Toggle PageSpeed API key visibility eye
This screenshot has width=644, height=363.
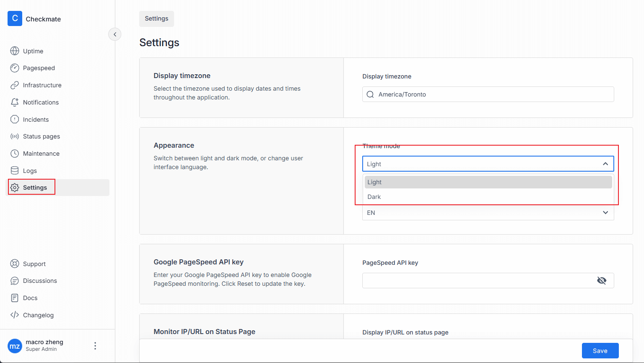pyautogui.click(x=602, y=281)
